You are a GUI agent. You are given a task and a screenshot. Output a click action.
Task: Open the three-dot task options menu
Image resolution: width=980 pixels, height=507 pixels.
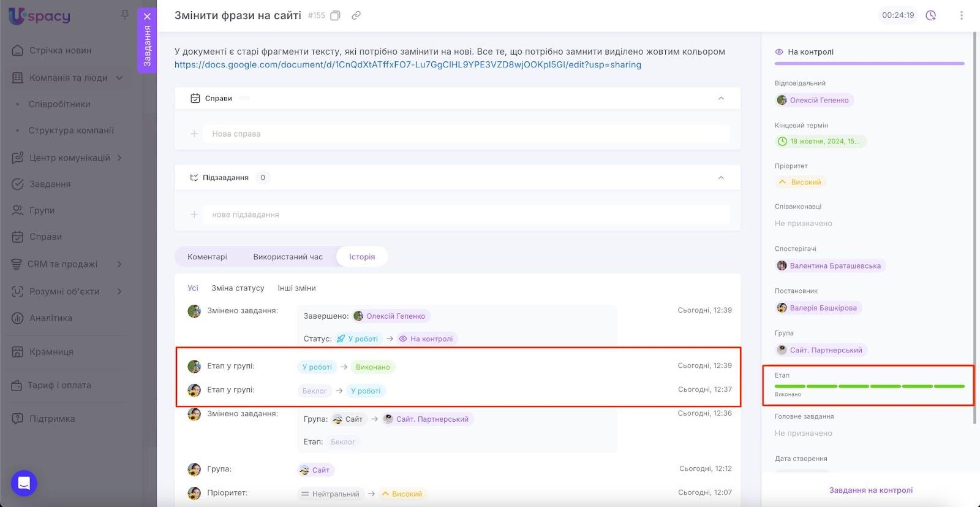(961, 15)
